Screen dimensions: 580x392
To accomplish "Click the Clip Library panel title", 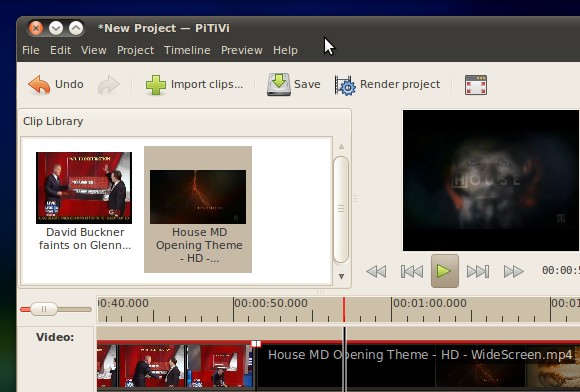I will click(x=53, y=121).
